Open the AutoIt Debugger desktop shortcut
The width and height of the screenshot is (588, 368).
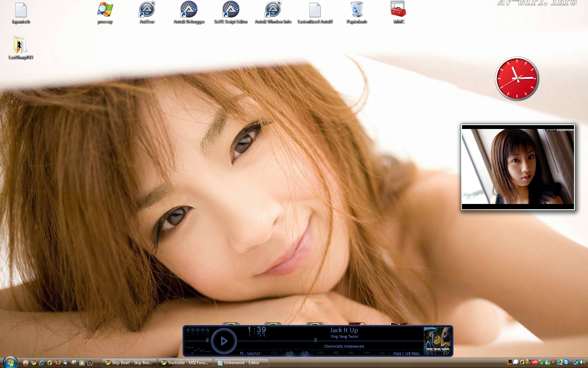coord(189,11)
